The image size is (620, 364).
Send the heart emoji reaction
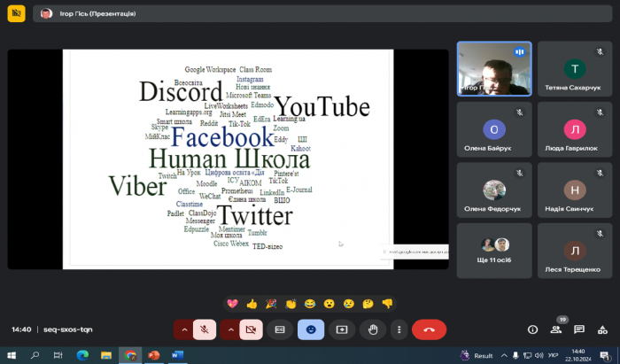(x=232, y=304)
